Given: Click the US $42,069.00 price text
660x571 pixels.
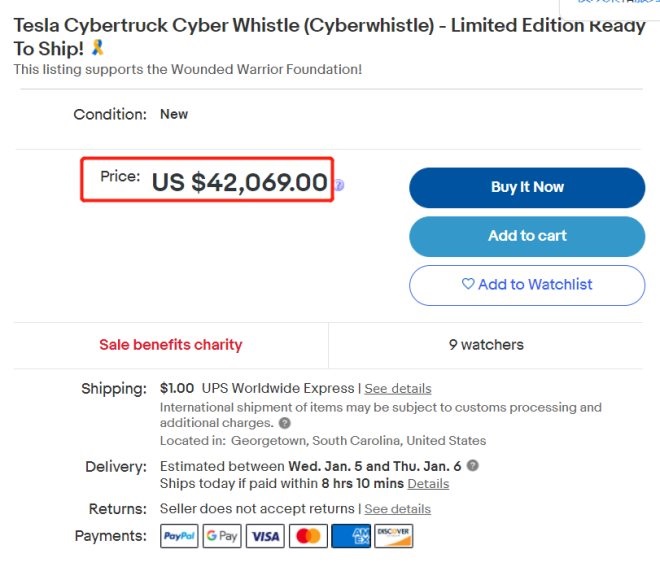Looking at the screenshot, I should coord(239,182).
